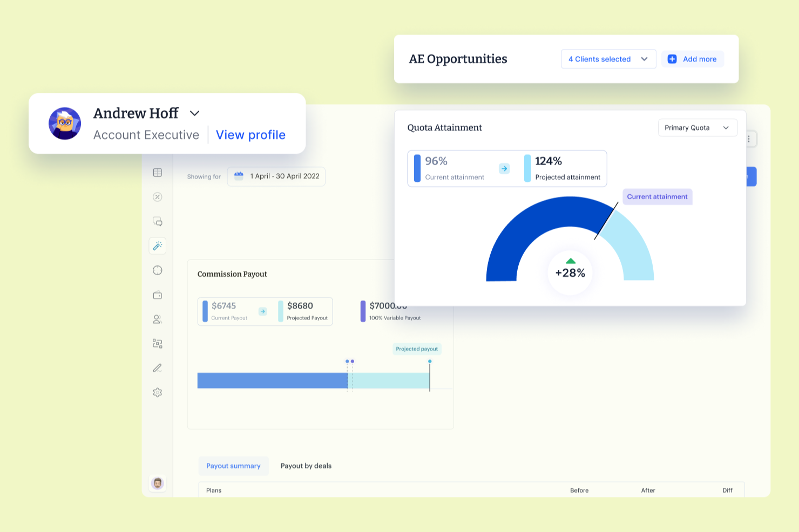Image resolution: width=799 pixels, height=532 pixels.
Task: Open the 1 April - 30 April date picker
Action: click(x=276, y=176)
